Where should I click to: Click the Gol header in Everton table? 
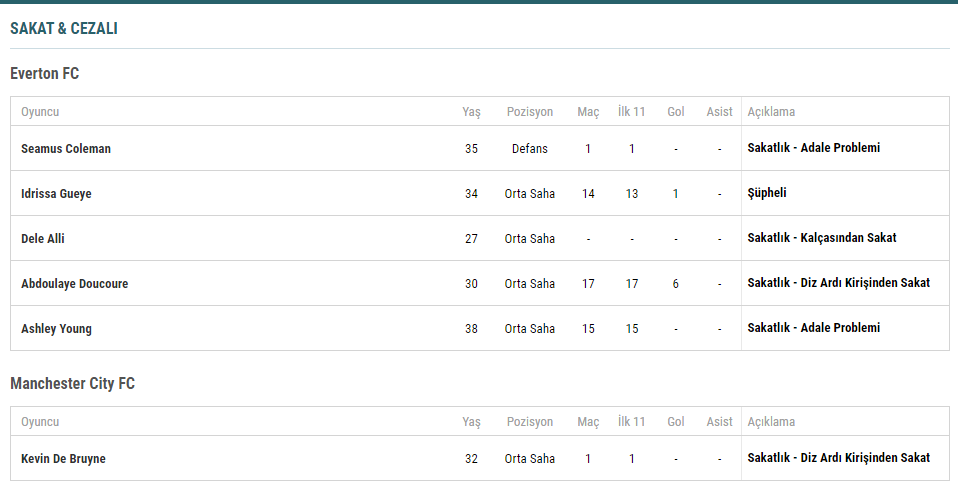point(676,112)
